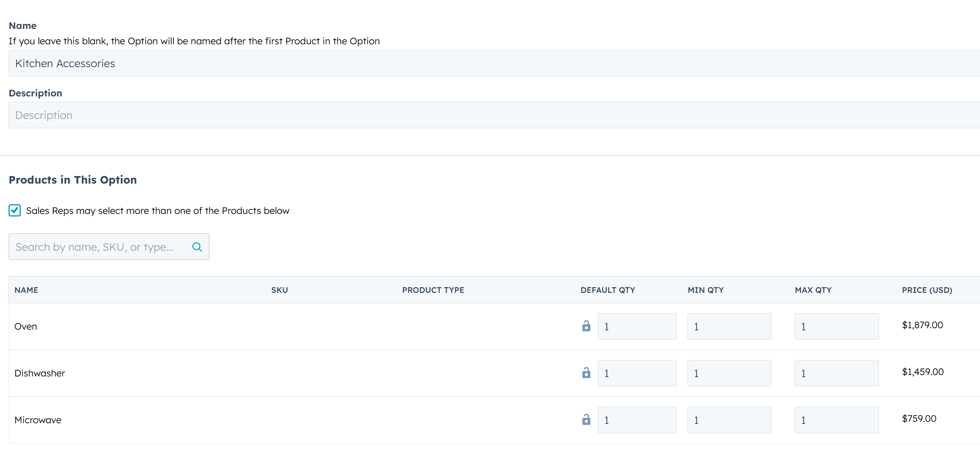Viewport: 980px width, 465px height.
Task: Click the product search box
Action: tap(99, 246)
